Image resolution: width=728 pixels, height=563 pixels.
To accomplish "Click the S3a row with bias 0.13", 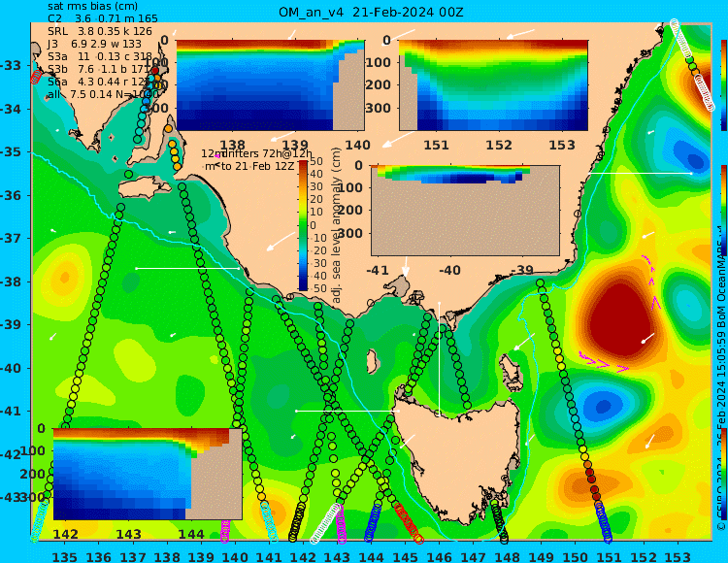I will tap(100, 56).
